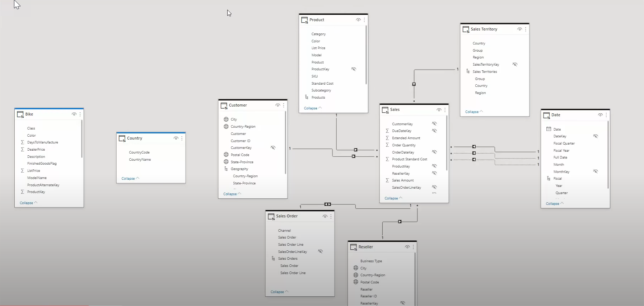Viewport: 644px width, 306px height.
Task: Click the Sales Territories hierarchy icon
Action: pyautogui.click(x=468, y=72)
